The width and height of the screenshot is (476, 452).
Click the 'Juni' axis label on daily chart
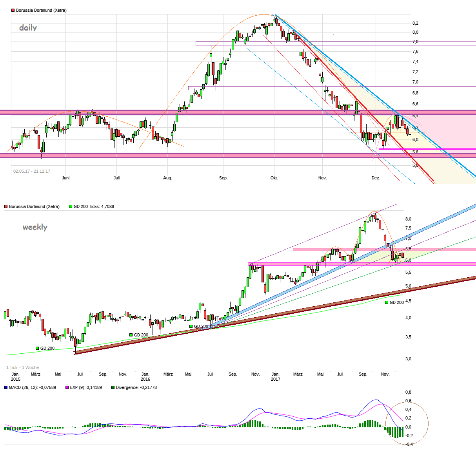pyautogui.click(x=65, y=178)
